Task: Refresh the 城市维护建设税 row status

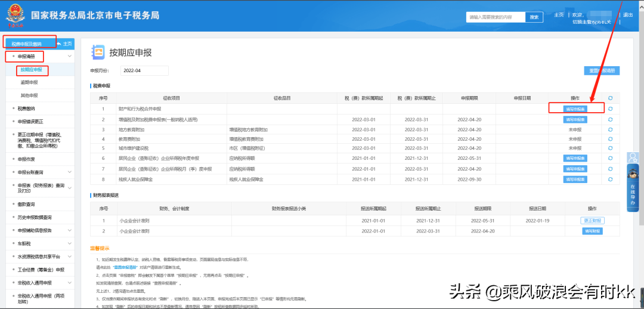Action: [x=610, y=148]
